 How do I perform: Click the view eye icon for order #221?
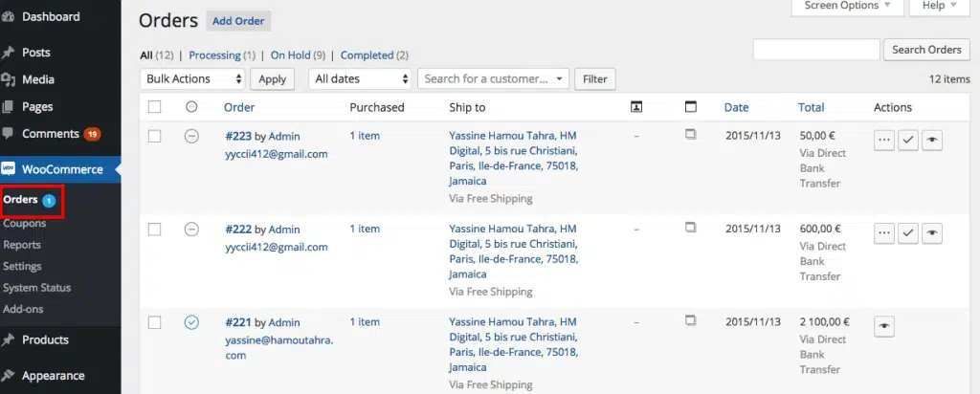click(883, 326)
